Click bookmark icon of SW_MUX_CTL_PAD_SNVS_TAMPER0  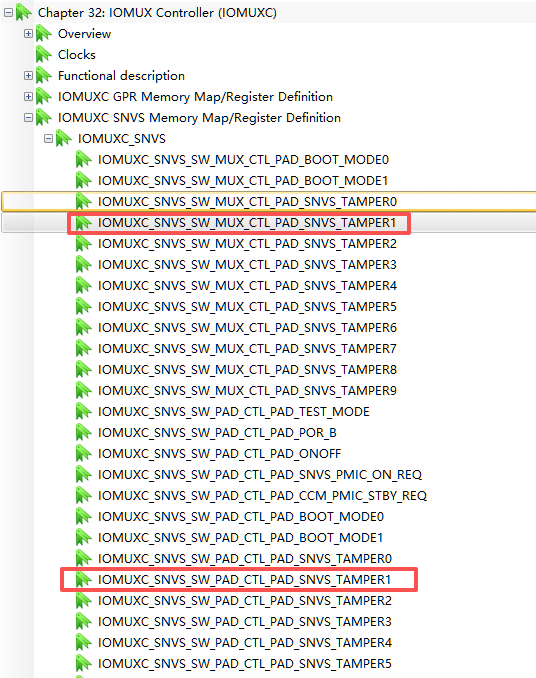(83, 201)
